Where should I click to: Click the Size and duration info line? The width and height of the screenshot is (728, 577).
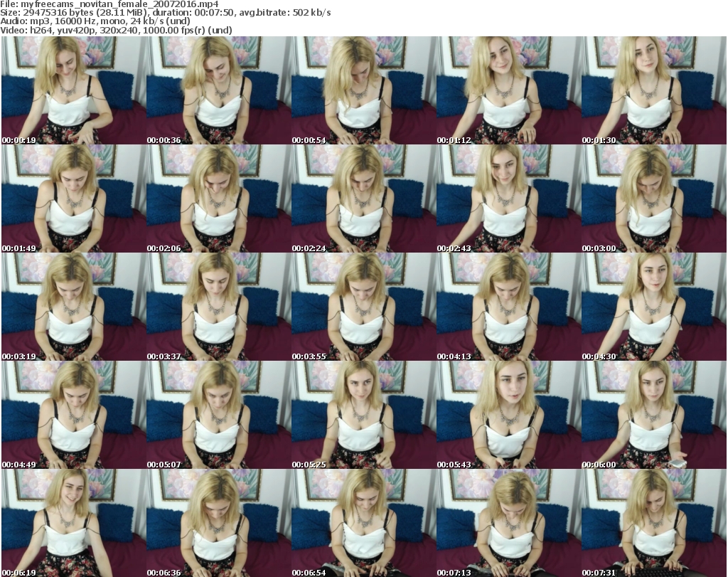click(165, 13)
